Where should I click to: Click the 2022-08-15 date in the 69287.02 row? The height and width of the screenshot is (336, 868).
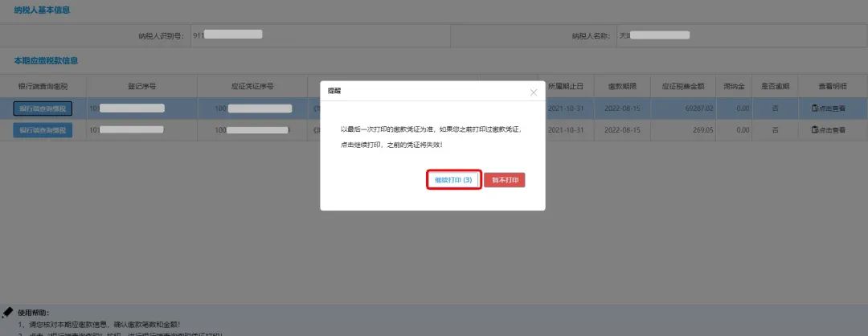624,109
